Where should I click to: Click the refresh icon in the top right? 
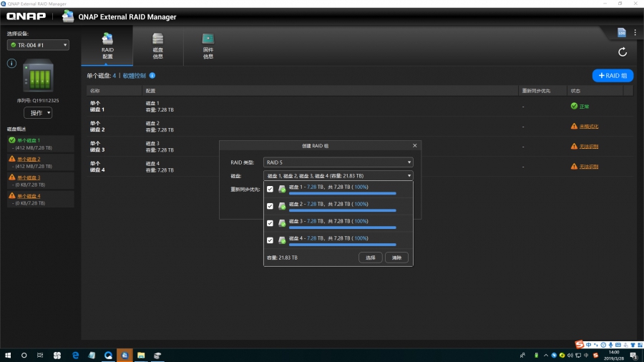[623, 52]
